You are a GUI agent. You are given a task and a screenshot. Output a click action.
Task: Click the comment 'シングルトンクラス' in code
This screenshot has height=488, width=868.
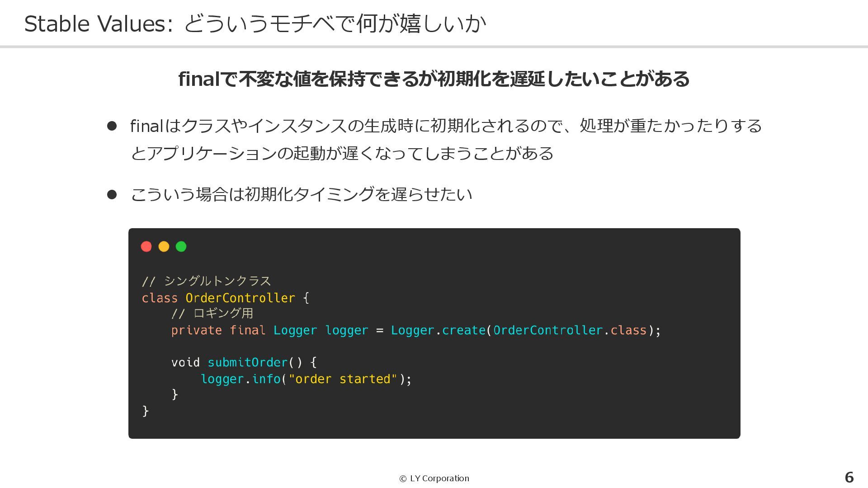[217, 281]
